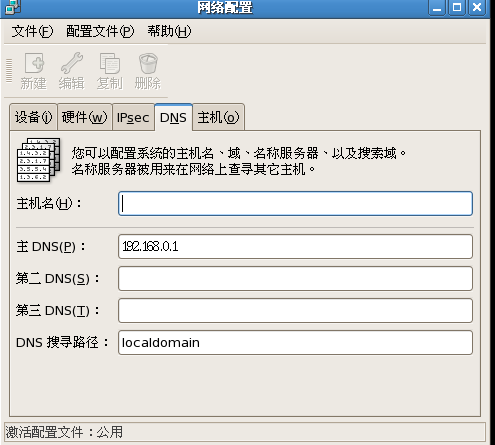Focus the 主机名 hostname field
The height and width of the screenshot is (445, 495).
point(295,203)
